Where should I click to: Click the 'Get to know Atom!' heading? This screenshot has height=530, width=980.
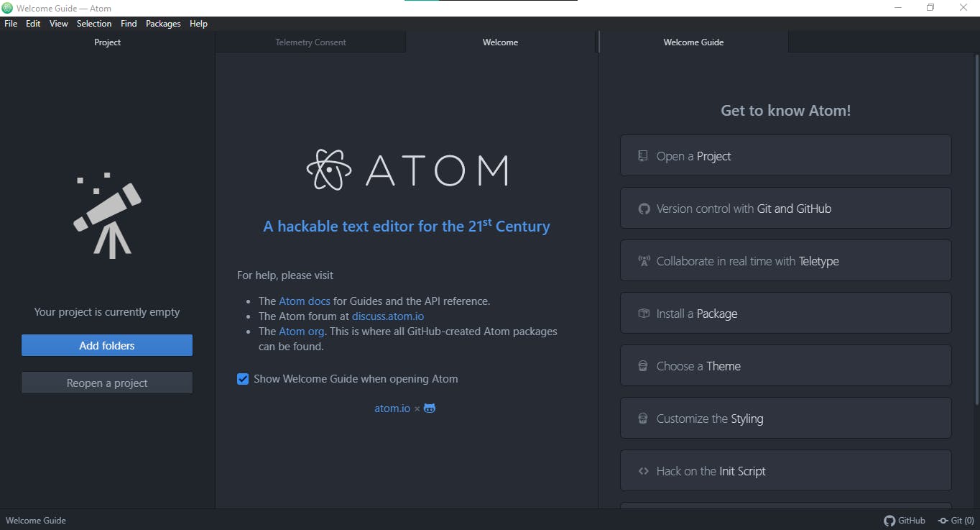click(786, 111)
